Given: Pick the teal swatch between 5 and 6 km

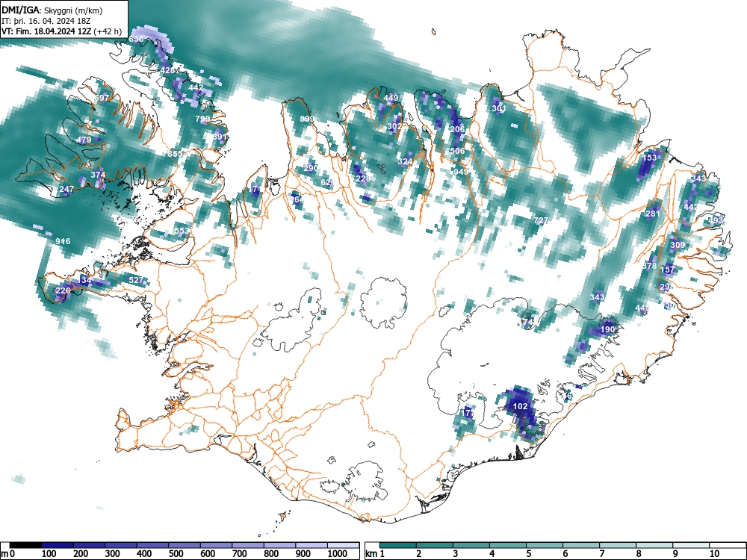Looking at the screenshot, I should [545, 545].
